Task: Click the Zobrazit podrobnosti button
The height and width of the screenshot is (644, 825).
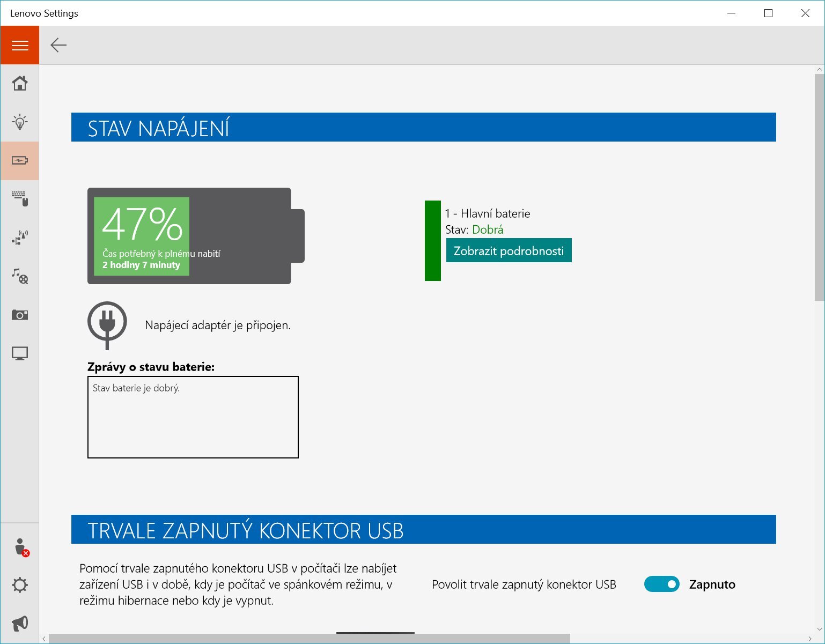Action: [x=509, y=250]
